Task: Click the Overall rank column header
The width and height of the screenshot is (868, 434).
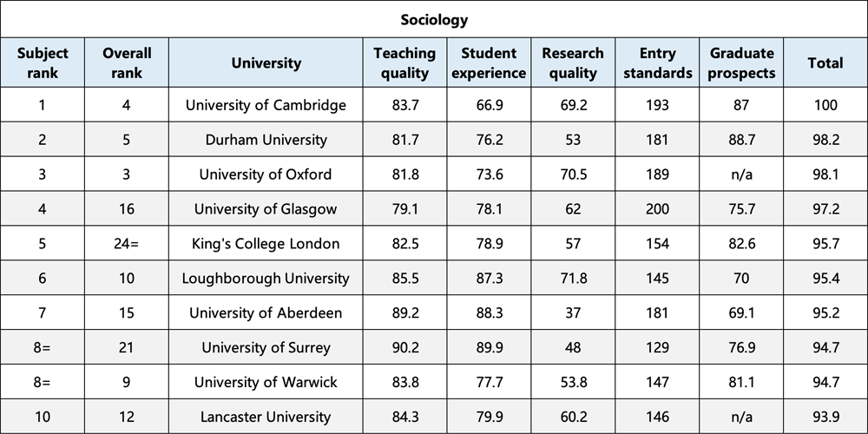Action: click(x=127, y=62)
